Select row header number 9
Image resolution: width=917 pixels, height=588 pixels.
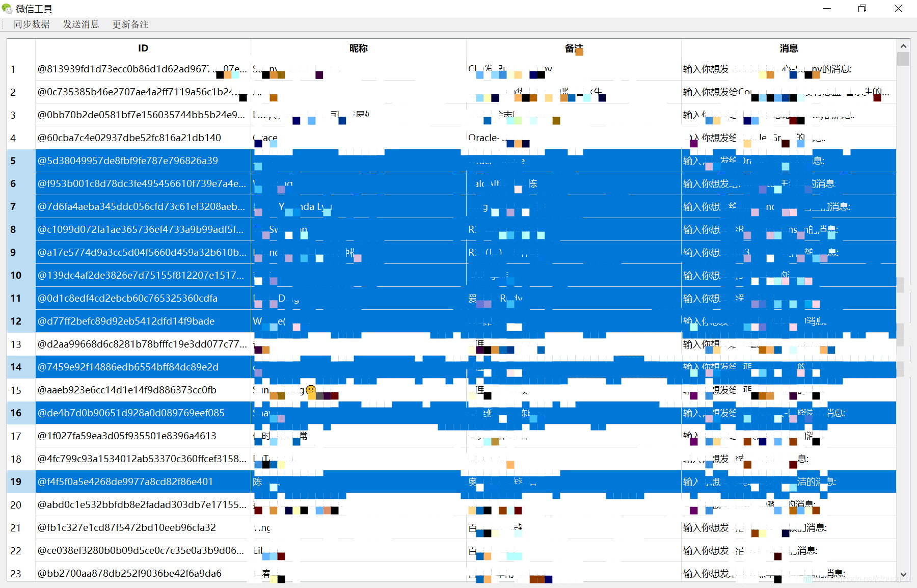click(21, 252)
